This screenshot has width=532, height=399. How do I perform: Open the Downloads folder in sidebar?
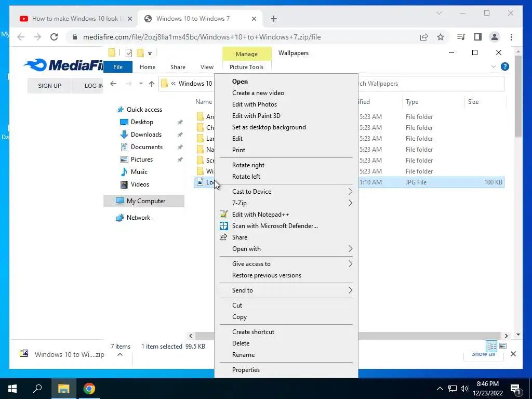(146, 135)
